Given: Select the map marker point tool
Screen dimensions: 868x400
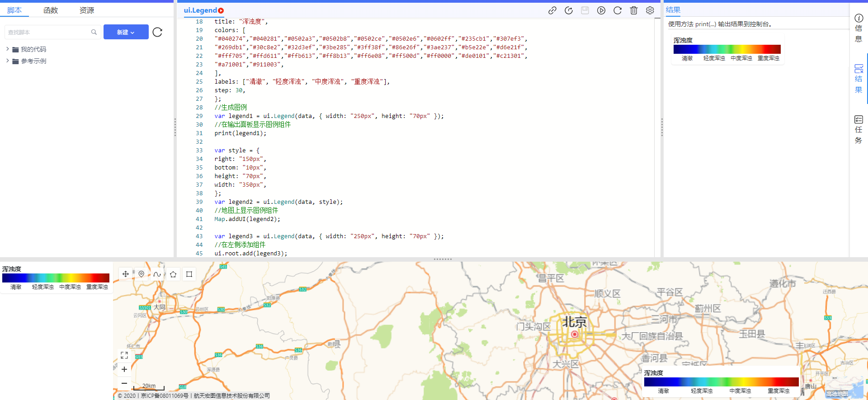Looking at the screenshot, I should click(x=142, y=274).
